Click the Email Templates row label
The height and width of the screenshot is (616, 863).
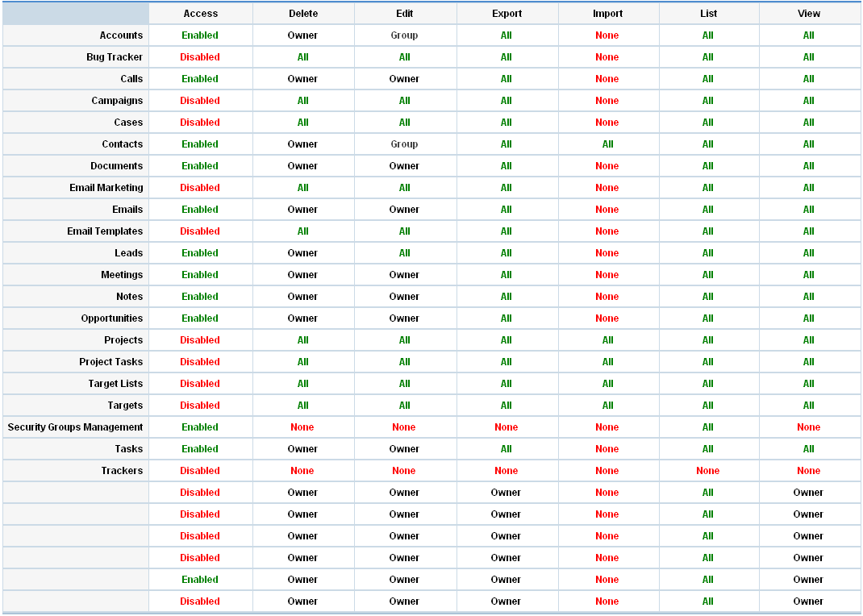105,231
